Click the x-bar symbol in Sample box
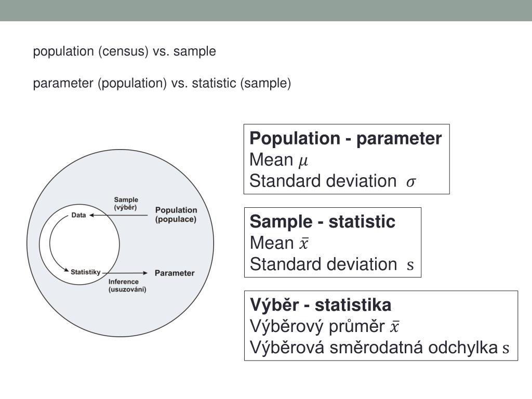Screen dimensions: 532x399 pyautogui.click(x=303, y=243)
